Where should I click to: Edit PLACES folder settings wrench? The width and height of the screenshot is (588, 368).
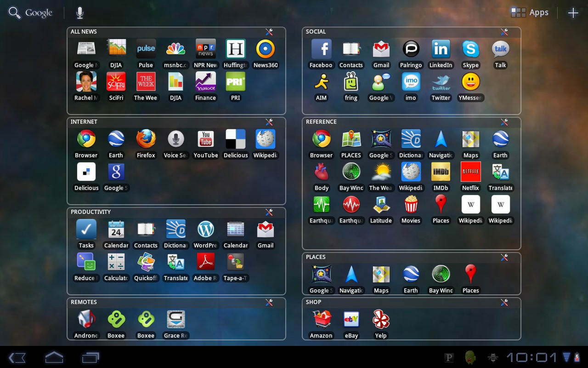tap(504, 257)
